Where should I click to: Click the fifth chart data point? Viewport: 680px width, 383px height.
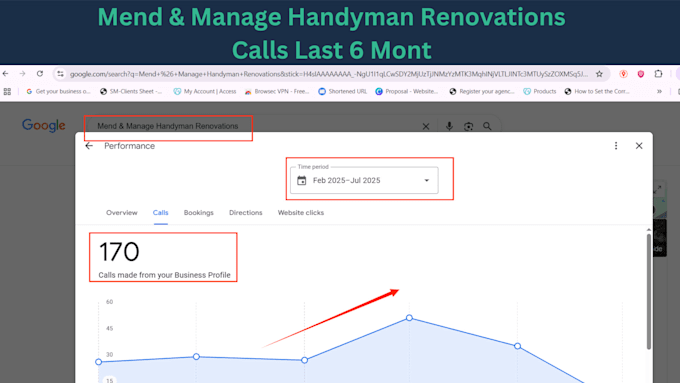coord(517,346)
